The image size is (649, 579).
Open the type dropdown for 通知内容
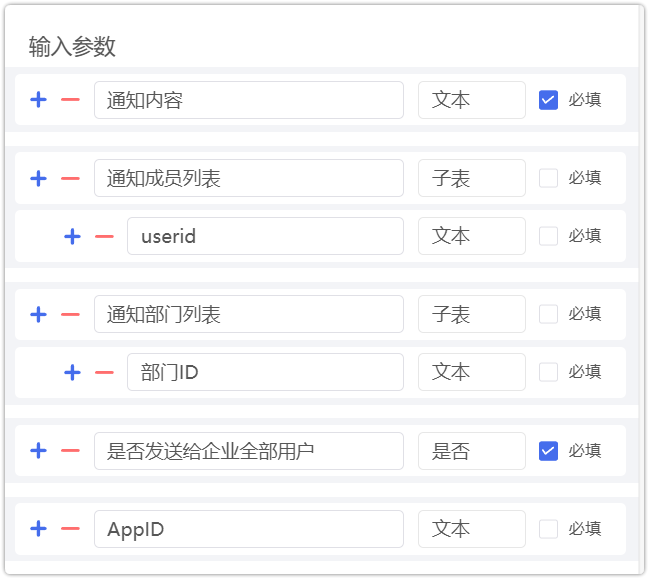click(471, 100)
